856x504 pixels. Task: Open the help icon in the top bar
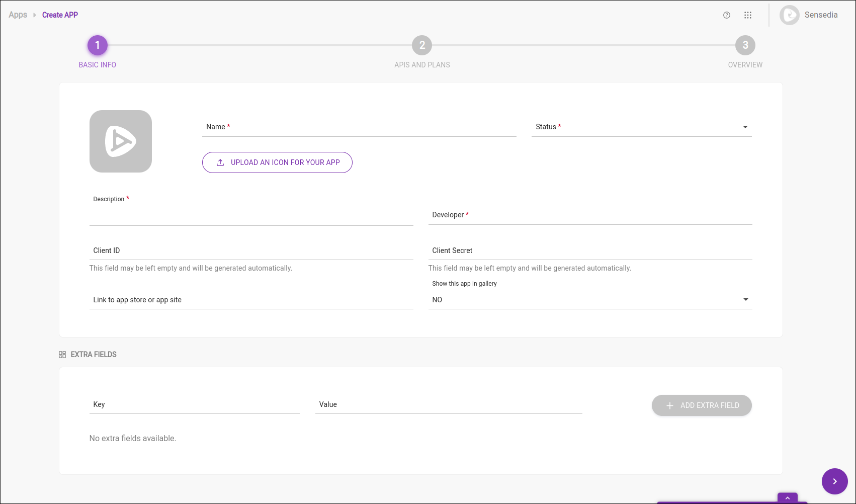pos(727,15)
